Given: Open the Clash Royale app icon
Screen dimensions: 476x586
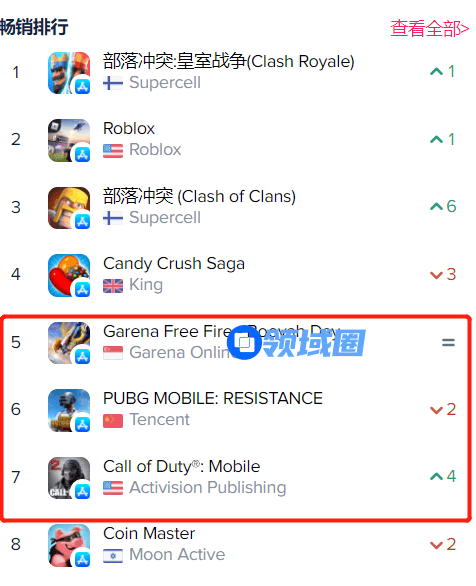Looking at the screenshot, I should (x=69, y=73).
